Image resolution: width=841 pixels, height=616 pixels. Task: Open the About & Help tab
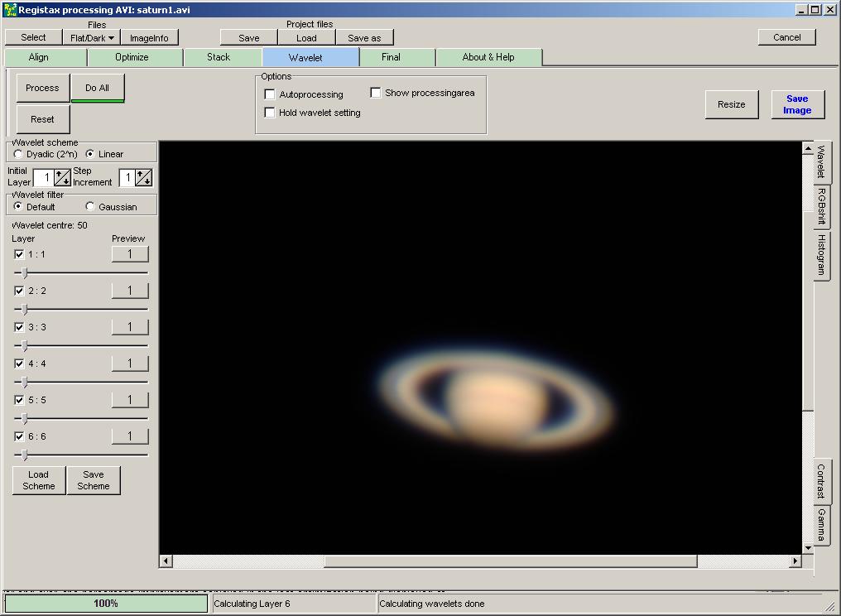489,57
